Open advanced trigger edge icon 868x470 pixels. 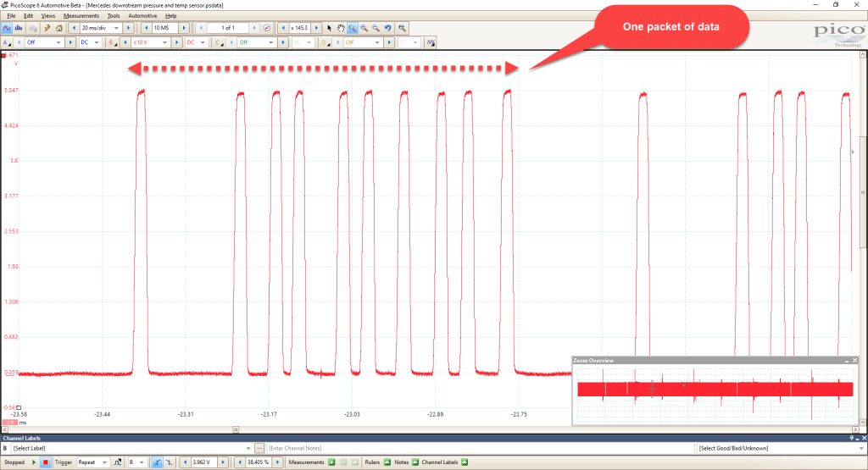point(117,462)
